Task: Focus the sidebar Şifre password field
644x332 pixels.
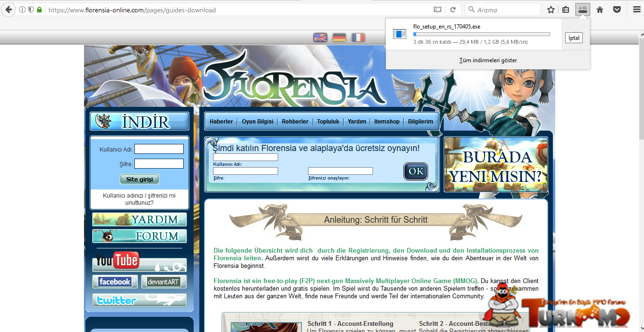Action: tap(159, 164)
